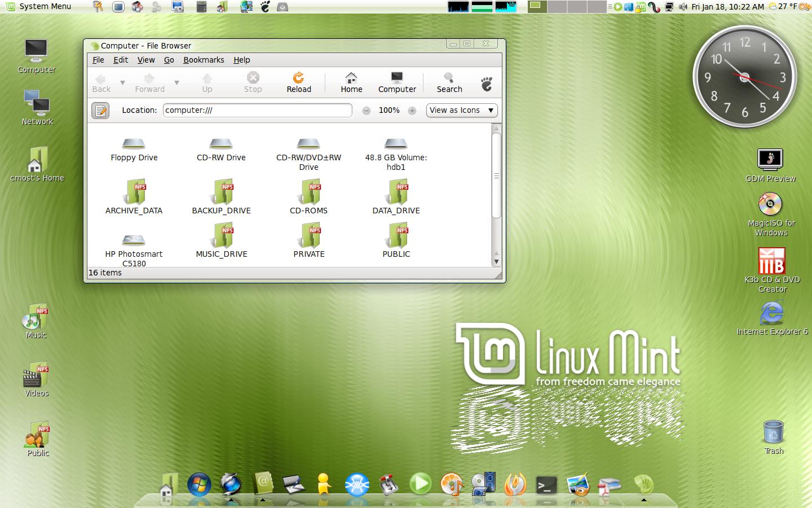
Task: Click the Reload toolbar button
Action: (299, 82)
